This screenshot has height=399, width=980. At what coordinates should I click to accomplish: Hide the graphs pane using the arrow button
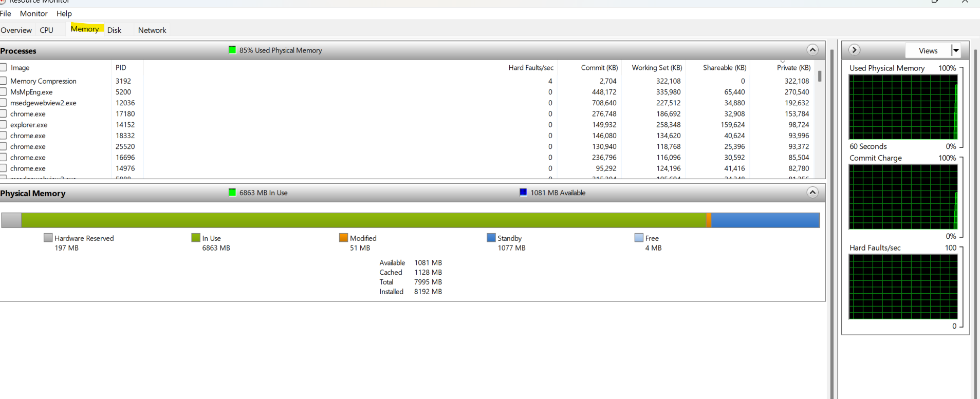854,50
